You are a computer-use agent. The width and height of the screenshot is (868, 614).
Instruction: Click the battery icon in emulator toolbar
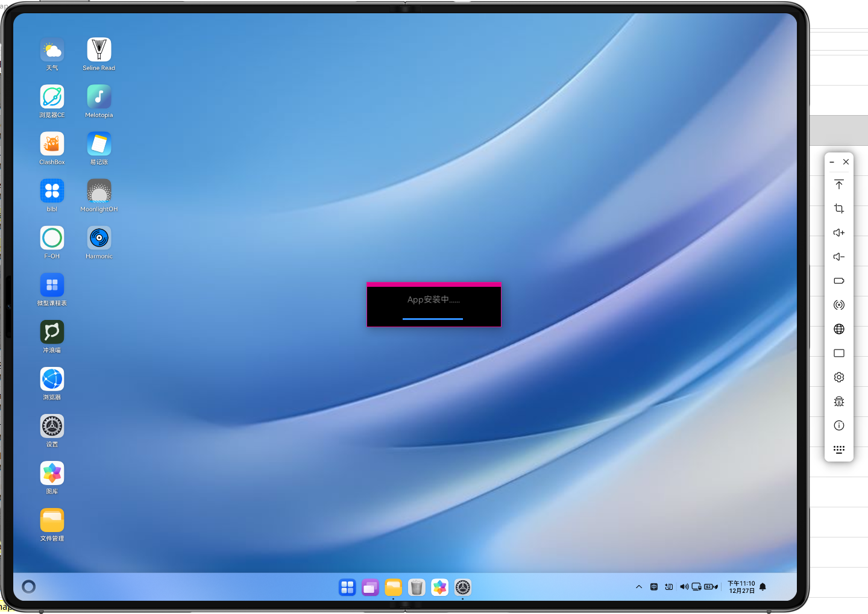(x=839, y=281)
